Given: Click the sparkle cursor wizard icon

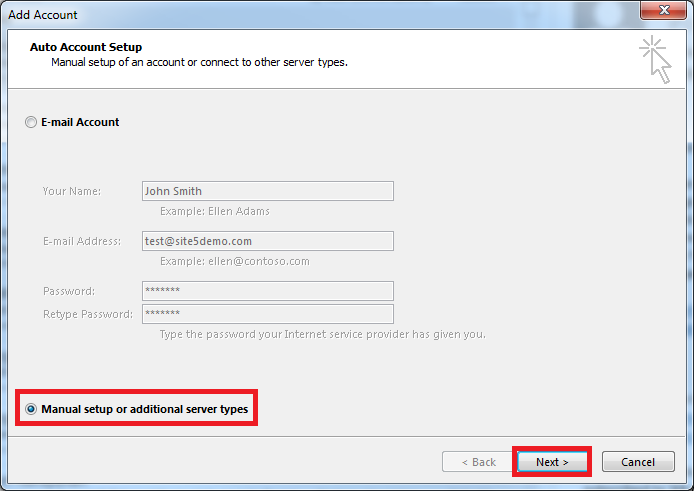Looking at the screenshot, I should pos(655,58).
